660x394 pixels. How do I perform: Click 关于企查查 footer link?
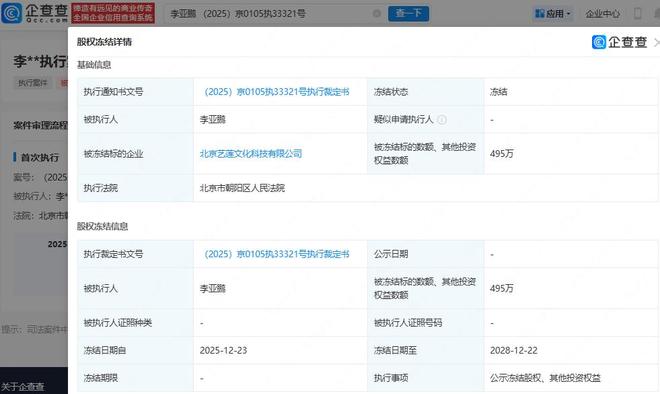click(22, 386)
